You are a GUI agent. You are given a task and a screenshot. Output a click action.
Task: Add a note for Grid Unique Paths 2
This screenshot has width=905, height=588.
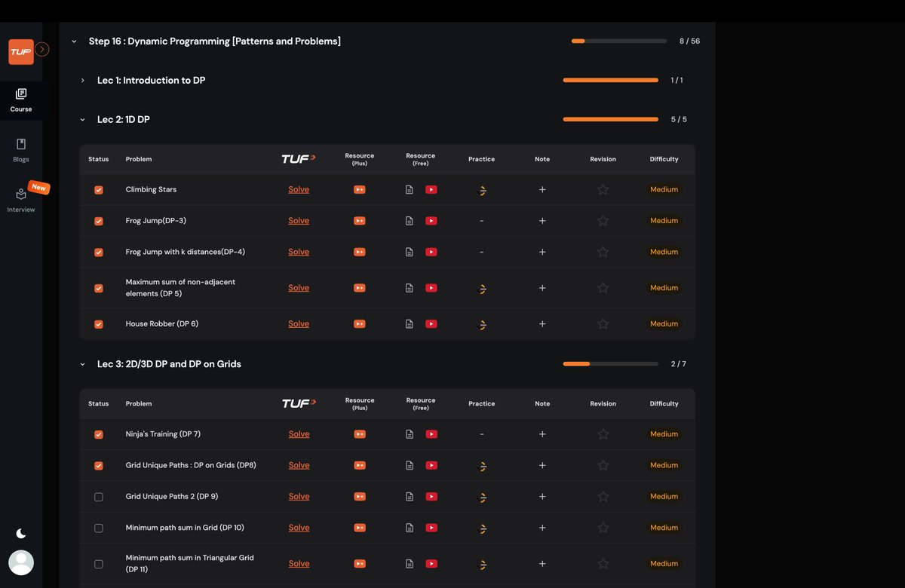coord(542,497)
